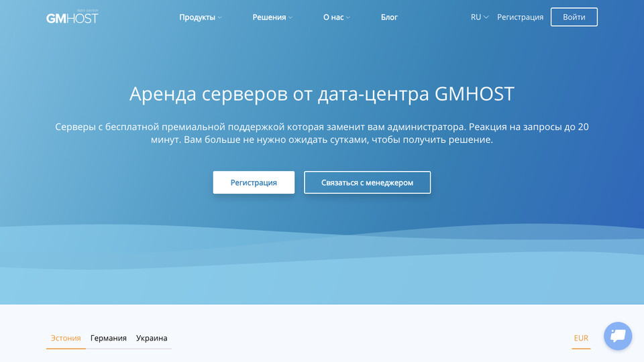
Task: Switch to the Германия tab
Action: coord(109,338)
